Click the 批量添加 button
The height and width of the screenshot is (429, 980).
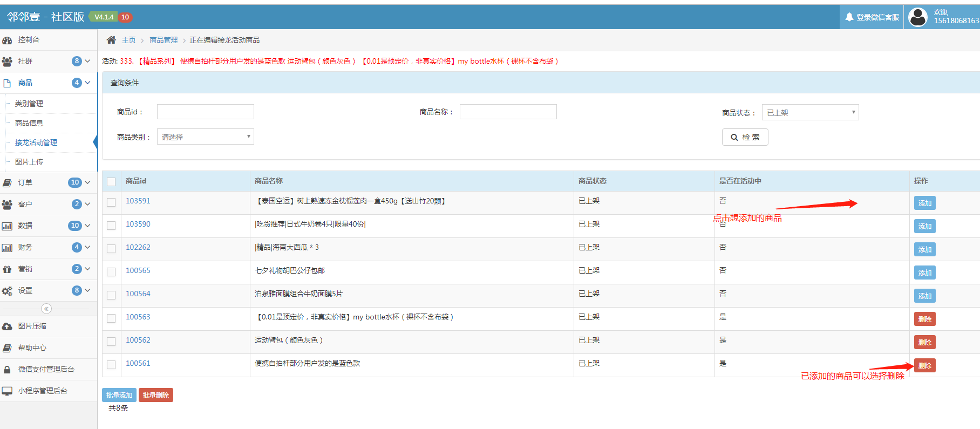click(x=119, y=395)
